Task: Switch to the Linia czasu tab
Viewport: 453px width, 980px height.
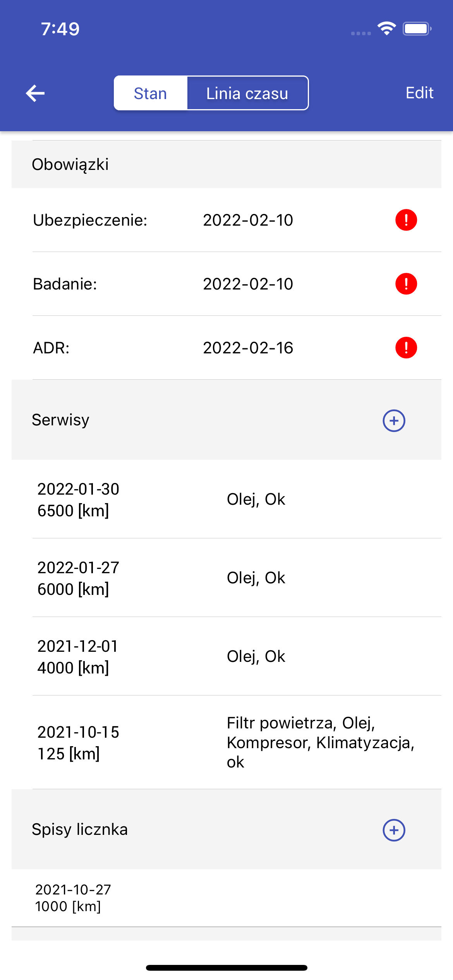Action: click(x=247, y=93)
